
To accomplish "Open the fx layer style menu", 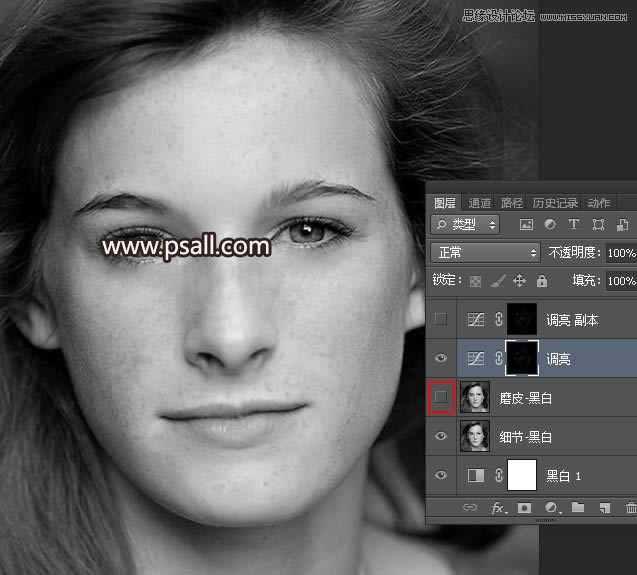I will click(497, 509).
